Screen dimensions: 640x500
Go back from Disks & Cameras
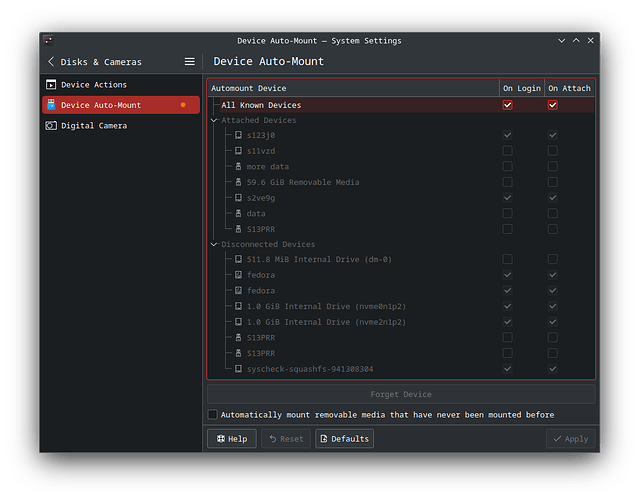tap(51, 62)
